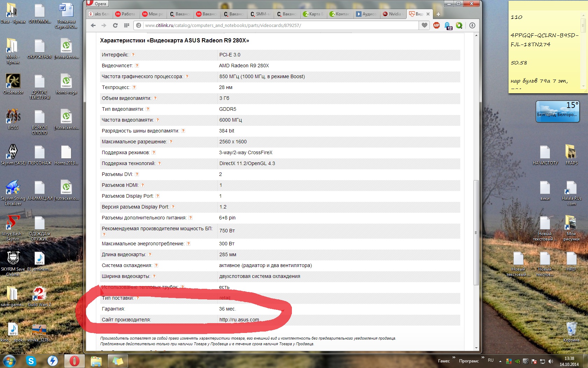The height and width of the screenshot is (368, 588).
Task: Open Skype from the taskbar
Action: tap(31, 361)
